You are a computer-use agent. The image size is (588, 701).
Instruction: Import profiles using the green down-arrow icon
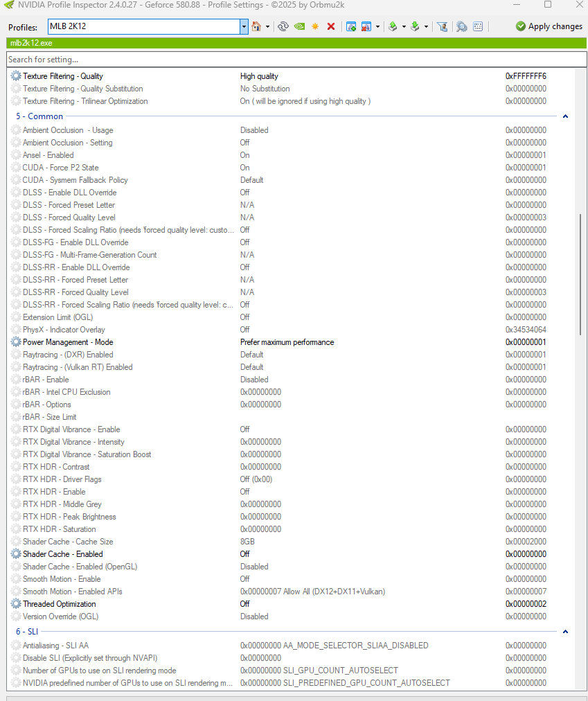tap(415, 26)
